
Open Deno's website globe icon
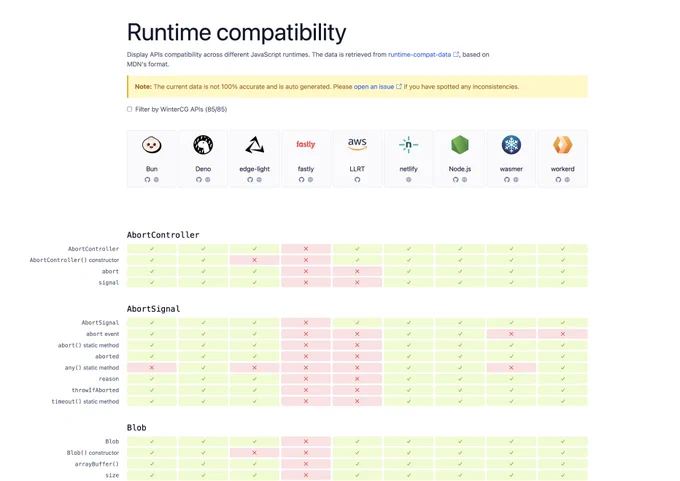[x=208, y=180]
